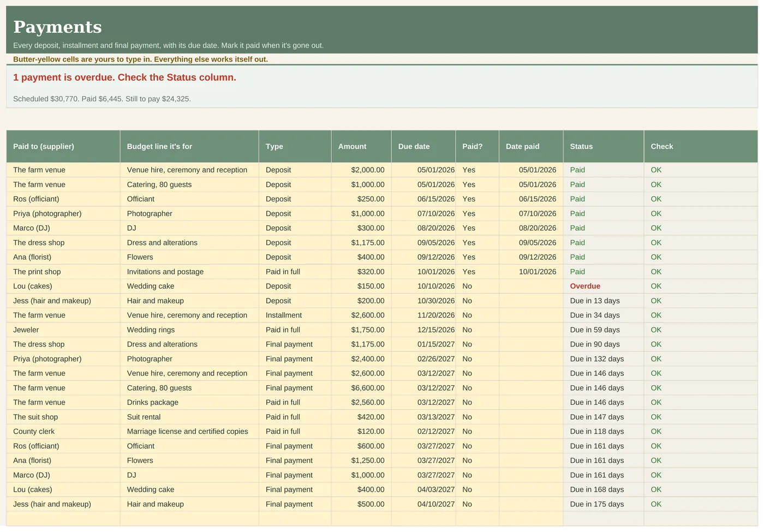Select the "Wedding rings" budget line cell
The width and height of the screenshot is (764, 532).
[189, 330]
